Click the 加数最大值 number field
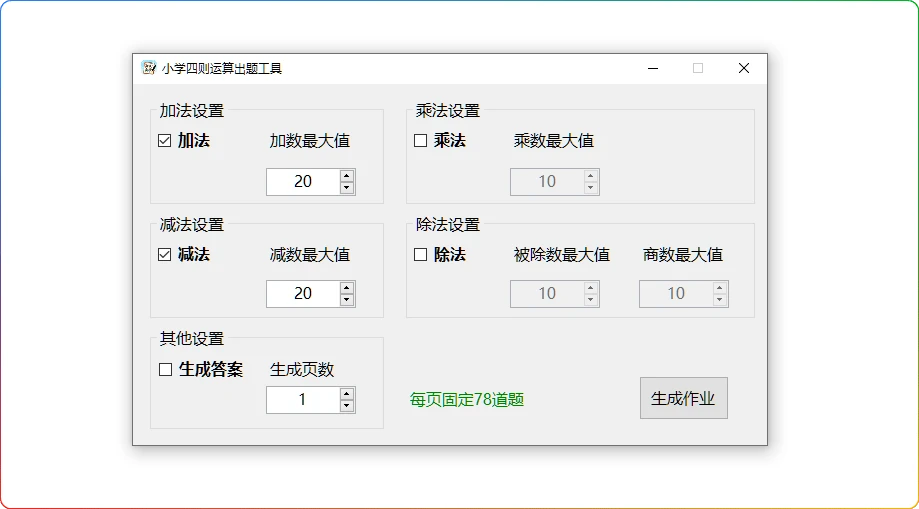This screenshot has height=509, width=919. 303,182
